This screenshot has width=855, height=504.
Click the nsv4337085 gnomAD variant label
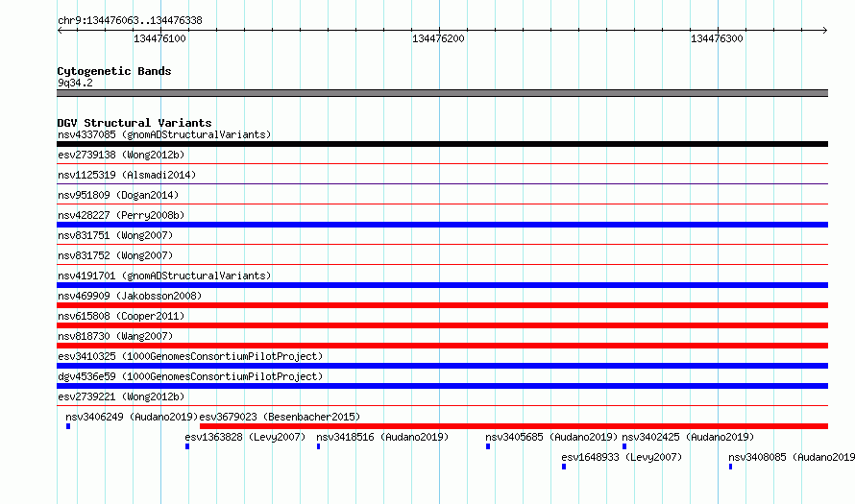pos(164,134)
